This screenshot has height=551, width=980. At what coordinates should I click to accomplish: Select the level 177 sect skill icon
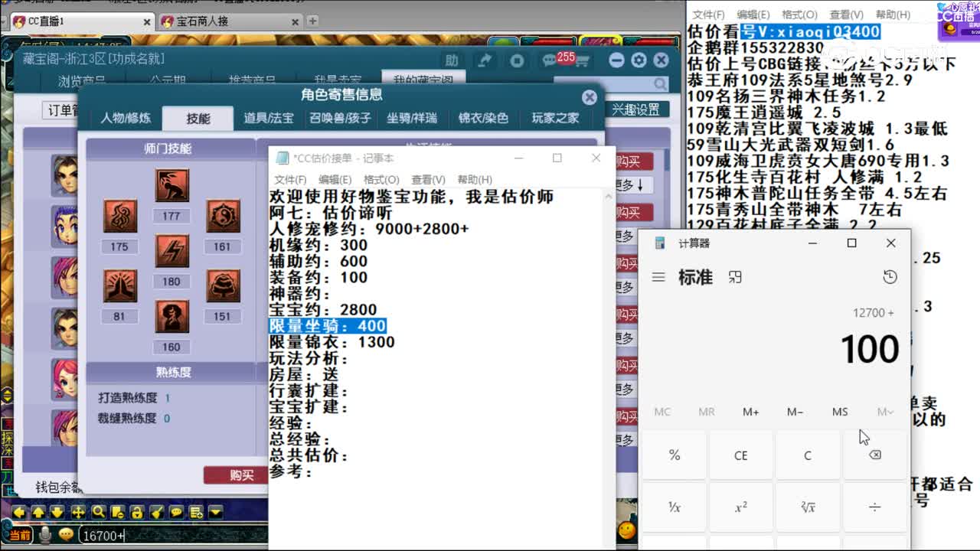click(171, 186)
